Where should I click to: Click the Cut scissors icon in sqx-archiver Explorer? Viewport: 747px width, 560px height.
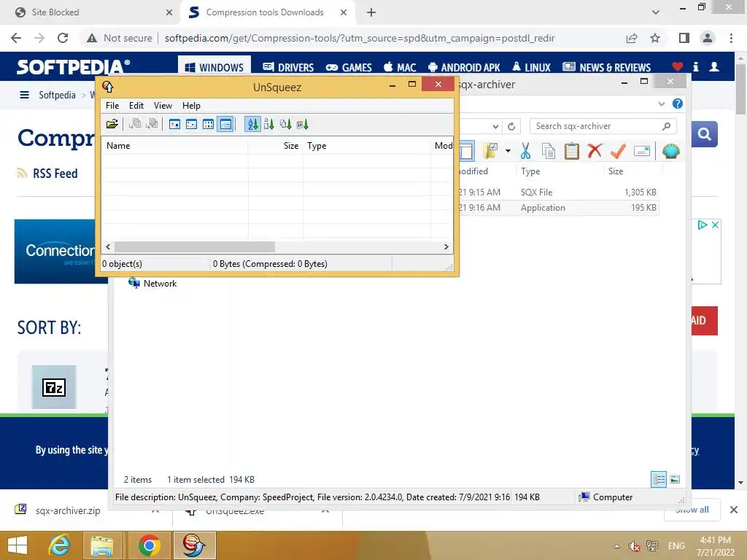point(525,151)
